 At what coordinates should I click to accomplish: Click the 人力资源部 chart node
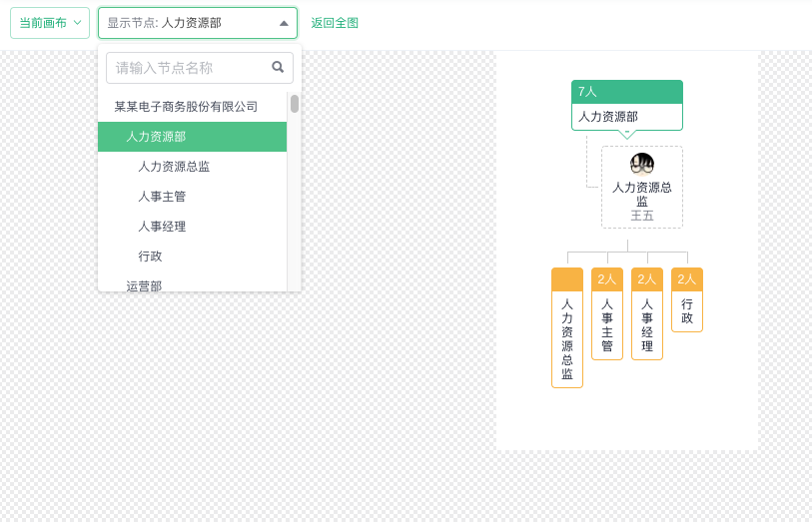click(627, 105)
